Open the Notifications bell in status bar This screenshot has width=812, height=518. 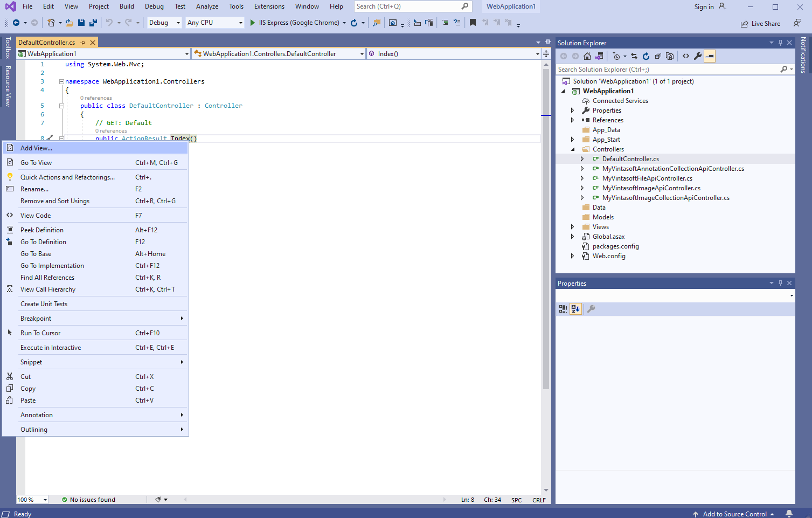point(789,514)
